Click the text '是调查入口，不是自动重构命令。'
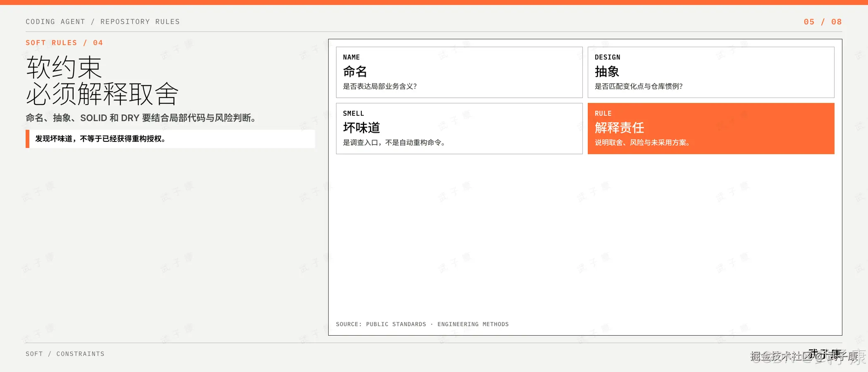Screen dimensions: 868x372 394,143
